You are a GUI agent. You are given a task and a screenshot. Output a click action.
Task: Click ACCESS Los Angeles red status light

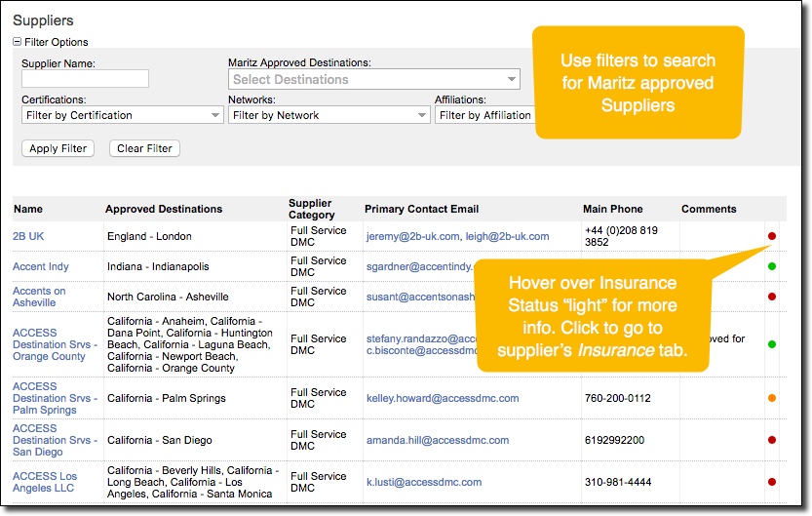(x=772, y=482)
